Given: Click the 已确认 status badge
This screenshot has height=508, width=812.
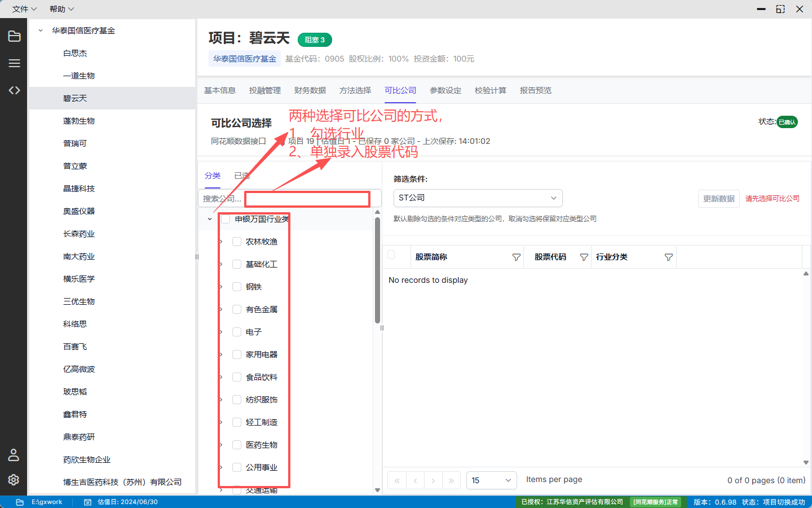Looking at the screenshot, I should [x=787, y=122].
